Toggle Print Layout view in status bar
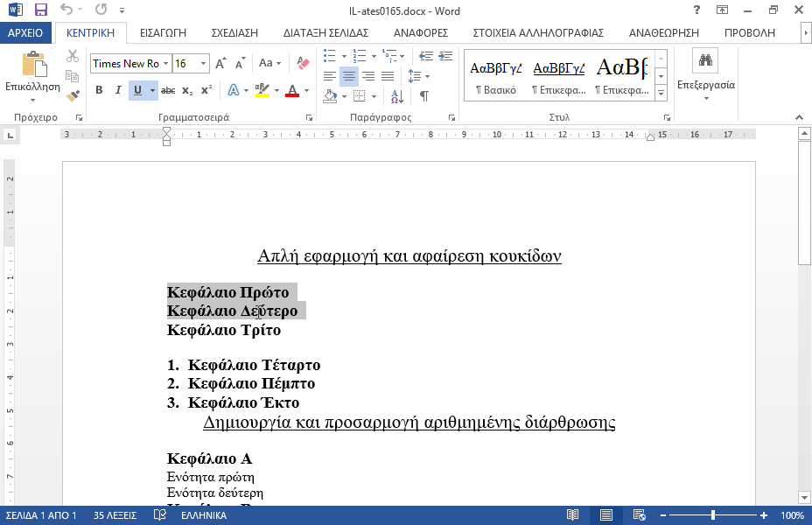The height and width of the screenshot is (525, 812). point(605,515)
